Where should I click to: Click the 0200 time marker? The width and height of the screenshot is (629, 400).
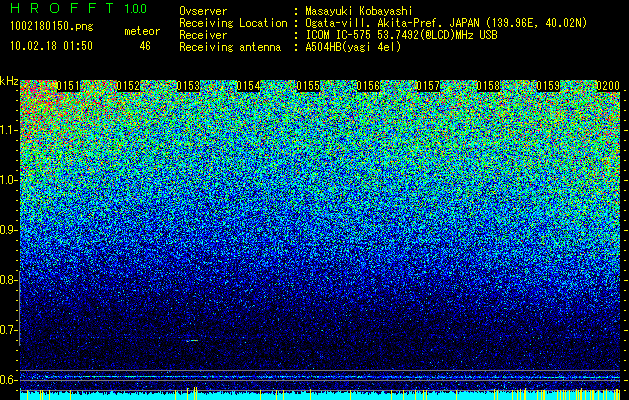(x=608, y=86)
